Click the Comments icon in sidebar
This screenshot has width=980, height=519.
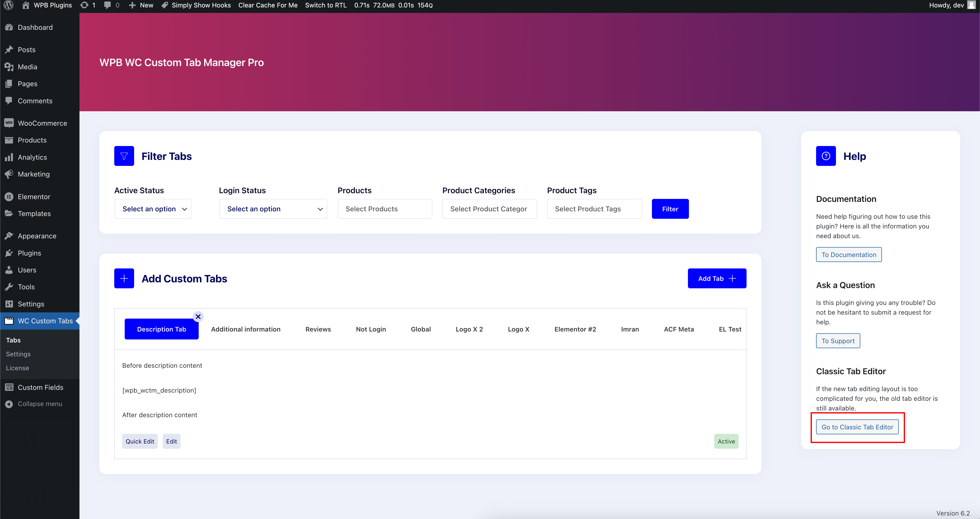[9, 101]
